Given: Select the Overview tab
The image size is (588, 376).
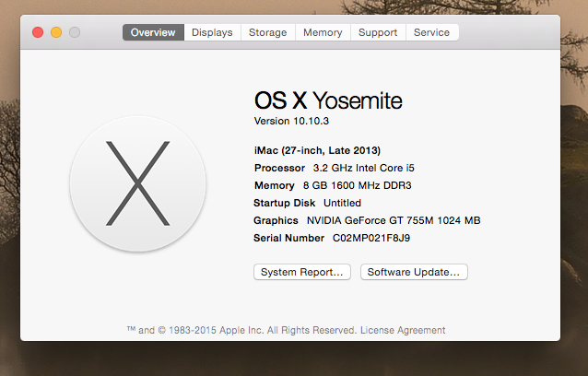Looking at the screenshot, I should point(153,32).
